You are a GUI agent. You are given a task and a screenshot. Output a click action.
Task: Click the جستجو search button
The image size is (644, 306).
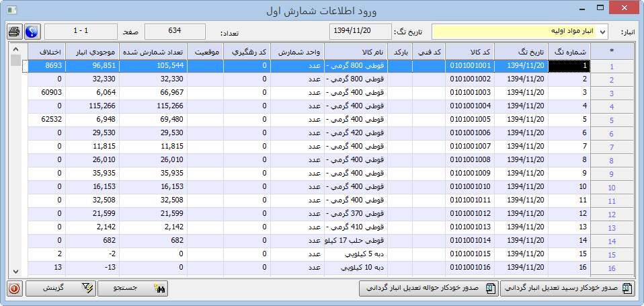(132, 289)
